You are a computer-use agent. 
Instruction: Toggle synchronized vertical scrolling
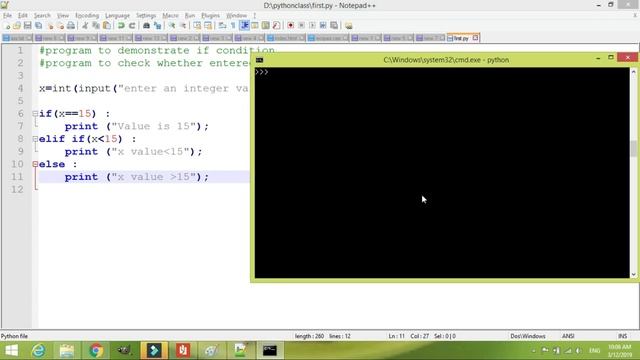pyautogui.click(x=197, y=26)
